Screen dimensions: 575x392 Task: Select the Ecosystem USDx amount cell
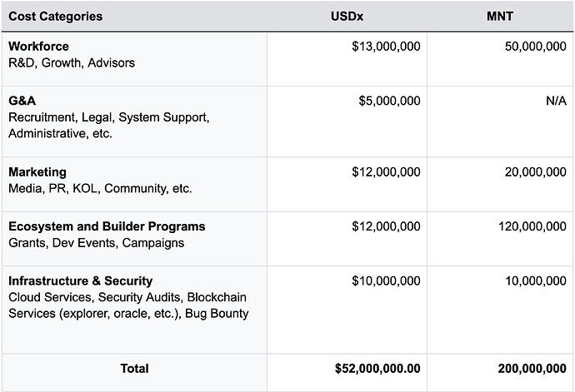tap(387, 226)
